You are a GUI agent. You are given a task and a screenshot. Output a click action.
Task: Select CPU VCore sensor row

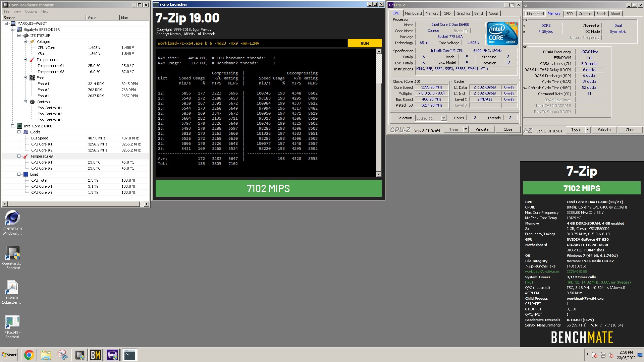pyautogui.click(x=75, y=48)
